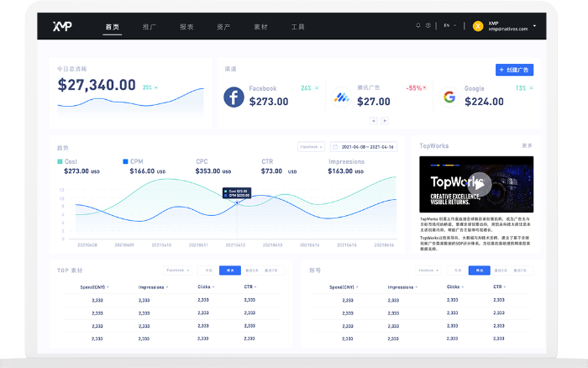This screenshot has width=588, height=368.
Task: Open the 报表 tab
Action: pyautogui.click(x=186, y=27)
